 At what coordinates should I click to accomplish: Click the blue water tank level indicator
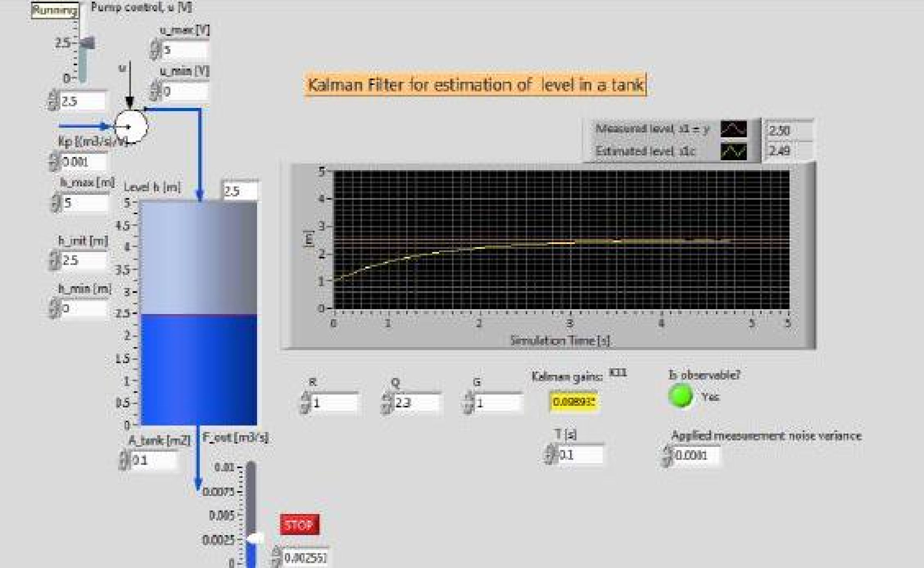coord(199,369)
